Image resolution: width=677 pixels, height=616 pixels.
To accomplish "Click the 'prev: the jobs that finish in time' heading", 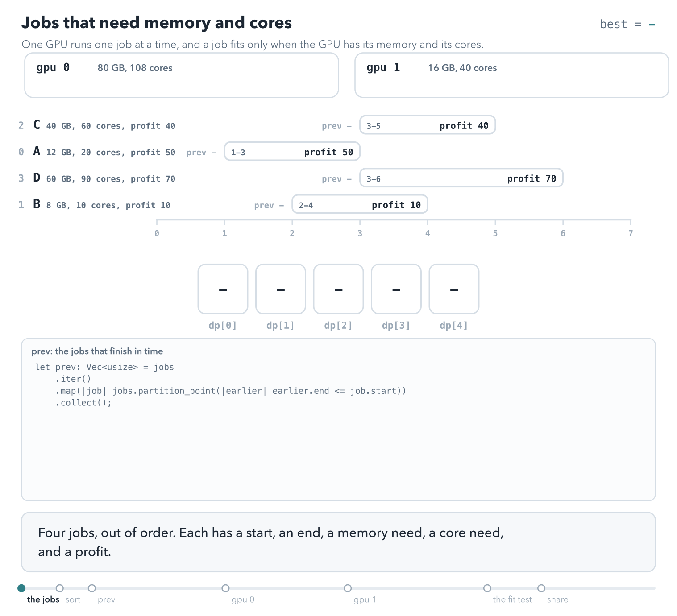I will tap(97, 351).
